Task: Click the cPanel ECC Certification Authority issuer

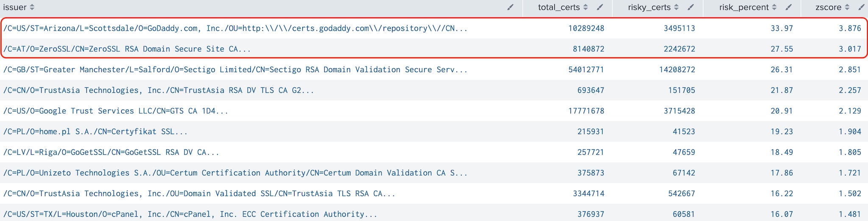Action: click(x=190, y=214)
